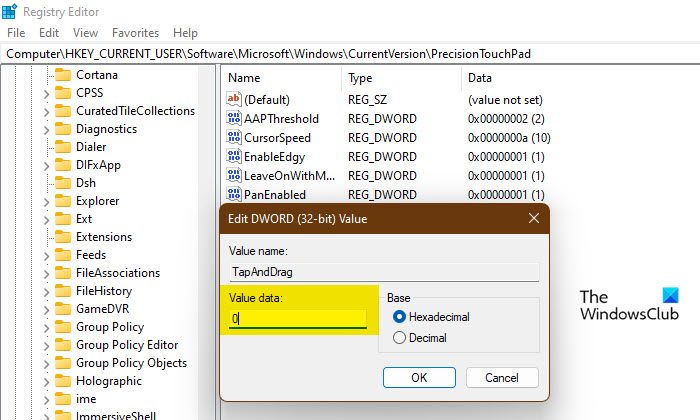Expand the CPSS tree node
This screenshot has height=420, width=700.
tap(46, 93)
